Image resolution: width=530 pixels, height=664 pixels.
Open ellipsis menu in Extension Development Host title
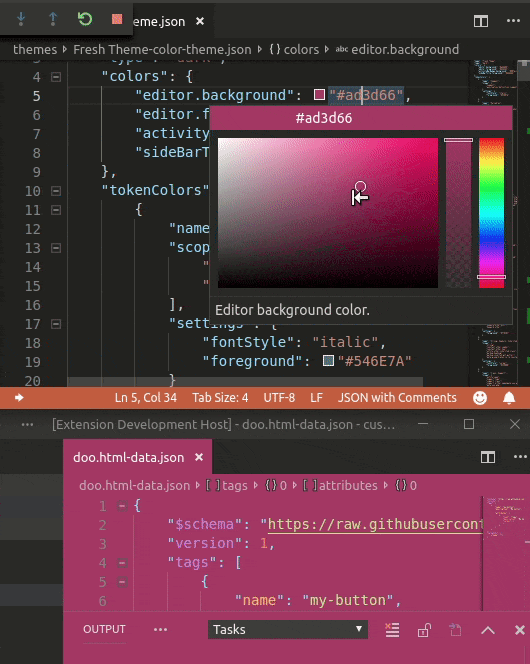pyautogui.click(x=27, y=424)
